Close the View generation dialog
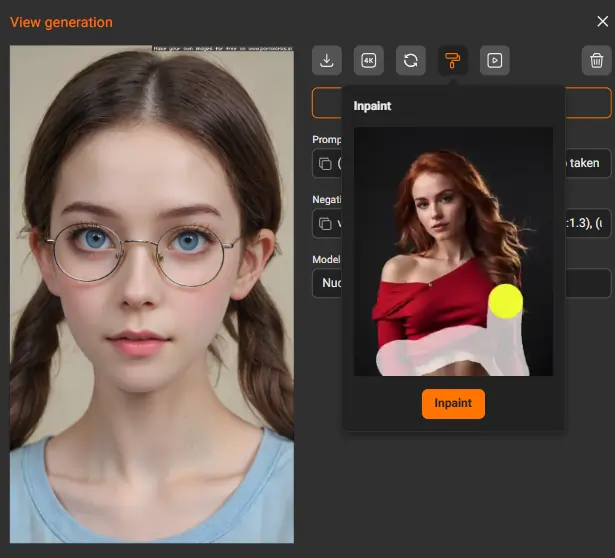 (602, 21)
